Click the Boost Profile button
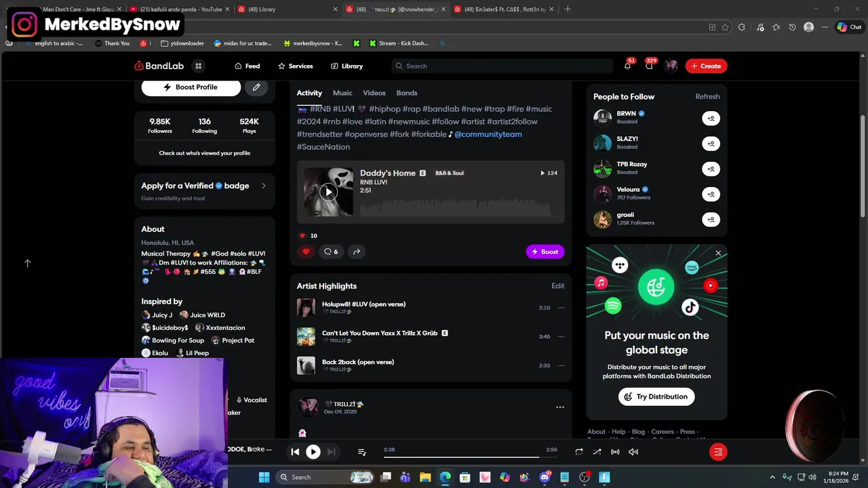Screen dimensions: 868x488 (x=191, y=87)
